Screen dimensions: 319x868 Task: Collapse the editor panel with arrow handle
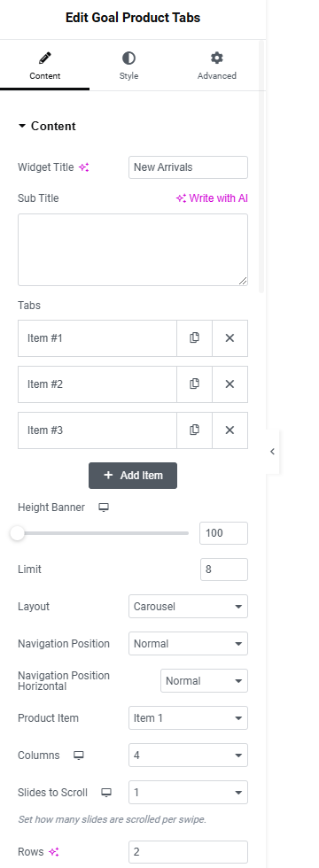coord(272,452)
